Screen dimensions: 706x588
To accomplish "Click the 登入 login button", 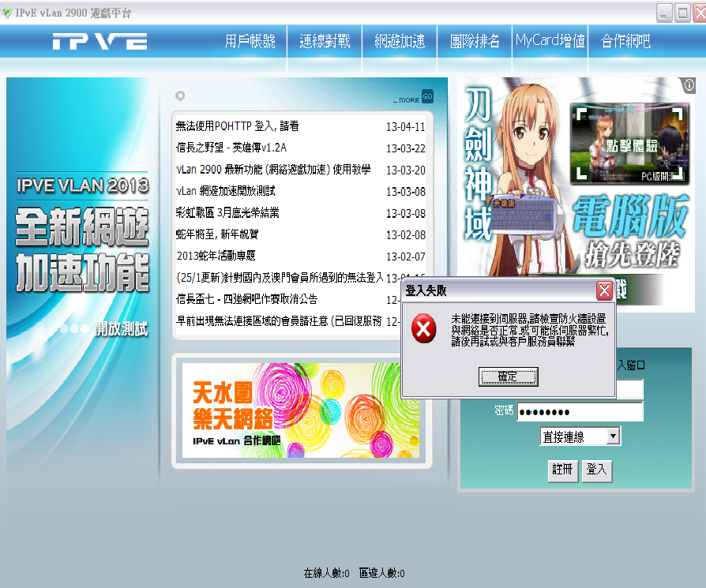I will pyautogui.click(x=596, y=470).
